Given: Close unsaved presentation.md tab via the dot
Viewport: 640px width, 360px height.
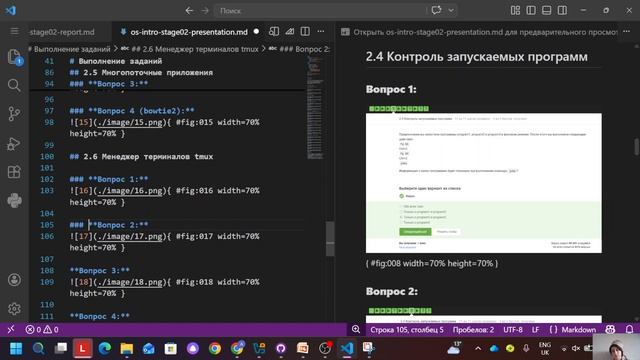Looking at the screenshot, I should coord(256,31).
